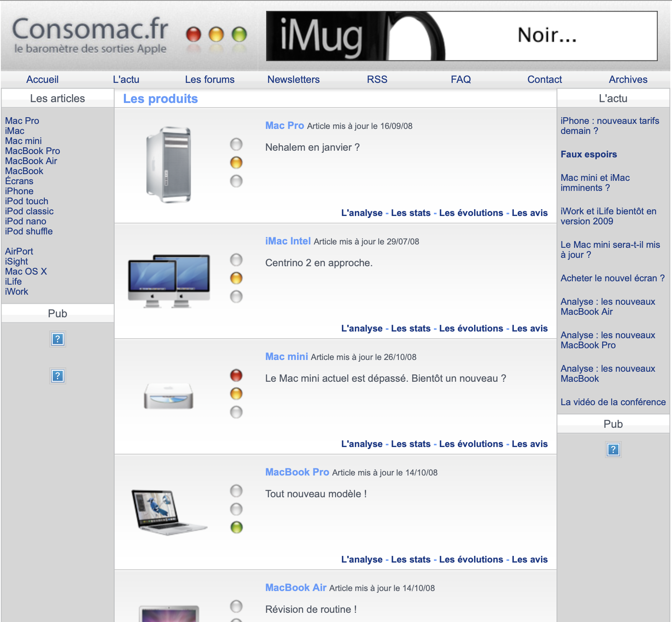Open the Newsletters navigation item
Viewport: 672px width, 622px height.
[x=293, y=80]
